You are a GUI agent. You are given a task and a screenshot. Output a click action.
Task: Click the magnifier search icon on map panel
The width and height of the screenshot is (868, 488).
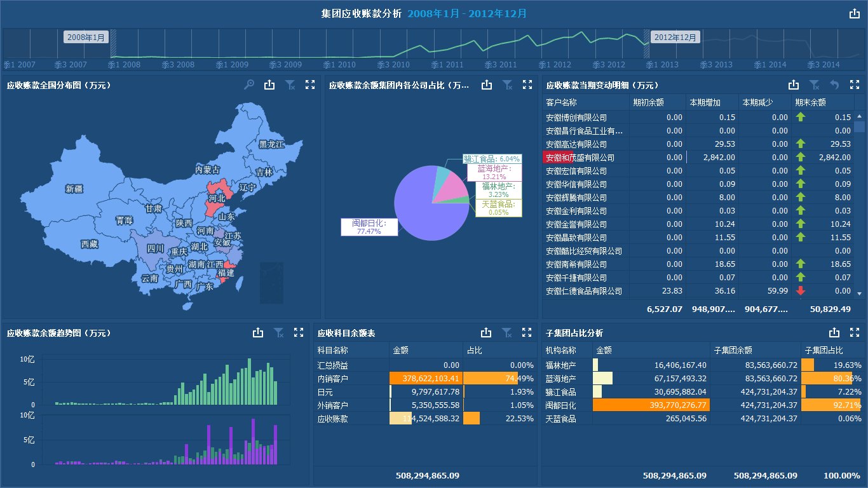point(250,85)
